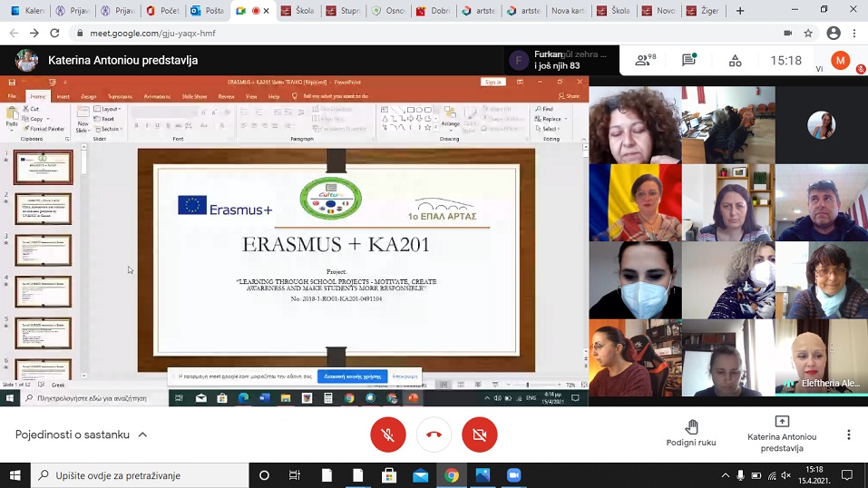The image size is (868, 488).
Task: Click the PowerPoint zoom slider
Action: tap(528, 385)
